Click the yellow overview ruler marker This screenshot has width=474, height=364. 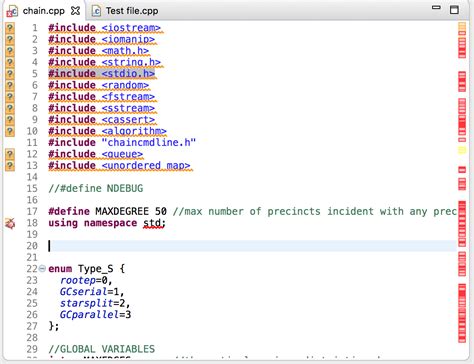point(462,151)
